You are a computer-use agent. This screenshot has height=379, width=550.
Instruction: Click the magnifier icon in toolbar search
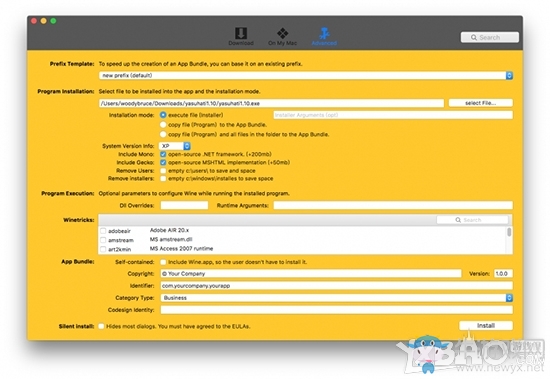pos(474,38)
